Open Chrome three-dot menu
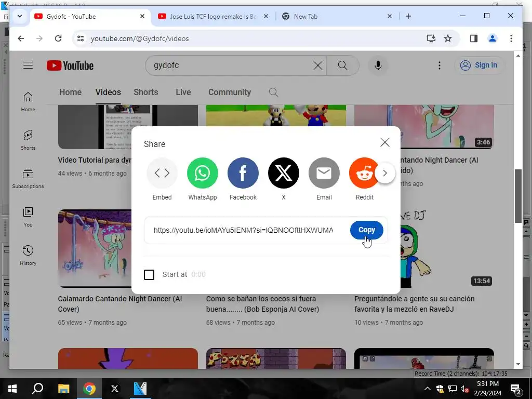This screenshot has width=532, height=399. coord(511,38)
